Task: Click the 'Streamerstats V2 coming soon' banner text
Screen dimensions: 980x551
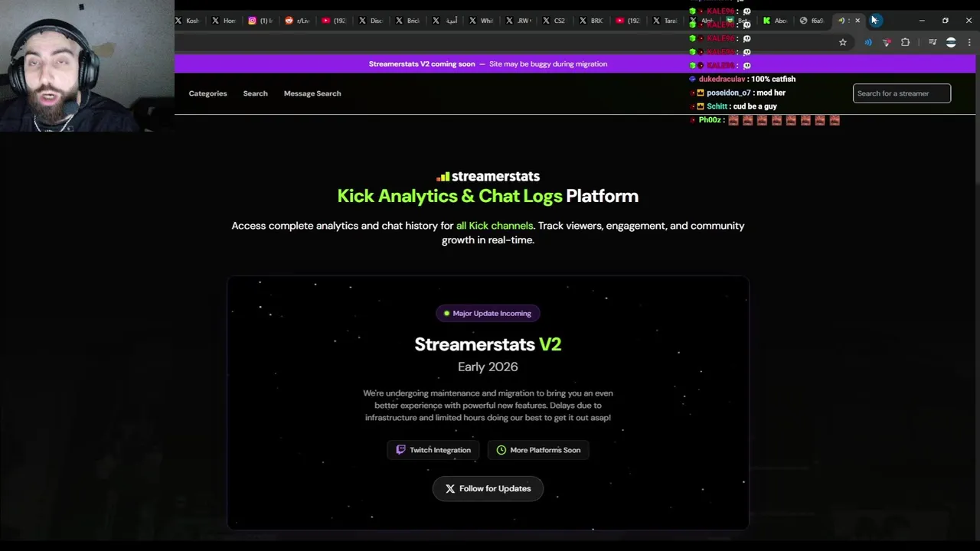Action: (x=422, y=64)
